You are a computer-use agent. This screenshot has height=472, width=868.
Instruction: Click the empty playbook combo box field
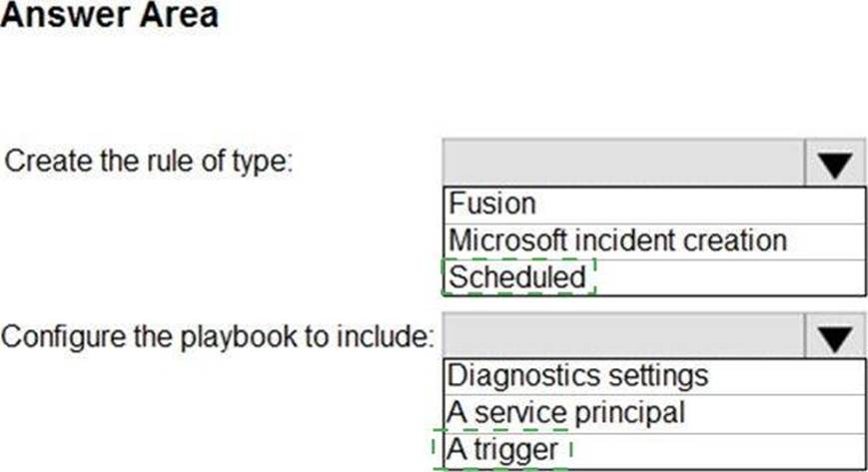tap(623, 336)
